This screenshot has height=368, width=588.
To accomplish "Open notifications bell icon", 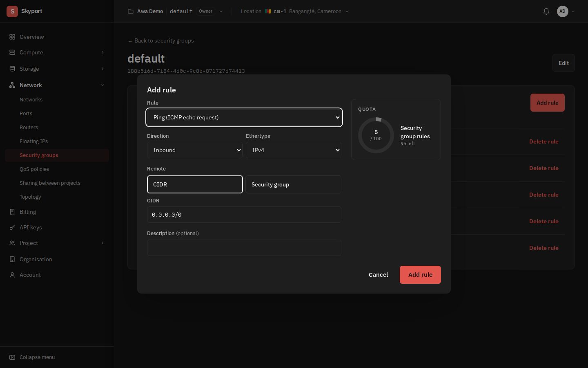I will coord(546,11).
